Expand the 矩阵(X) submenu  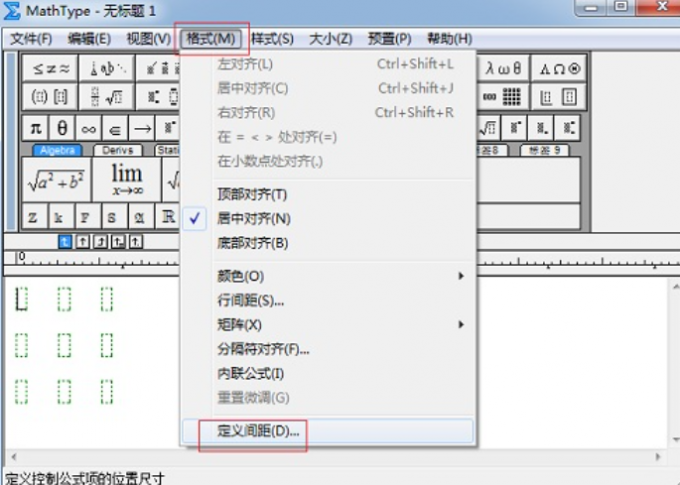[328, 324]
